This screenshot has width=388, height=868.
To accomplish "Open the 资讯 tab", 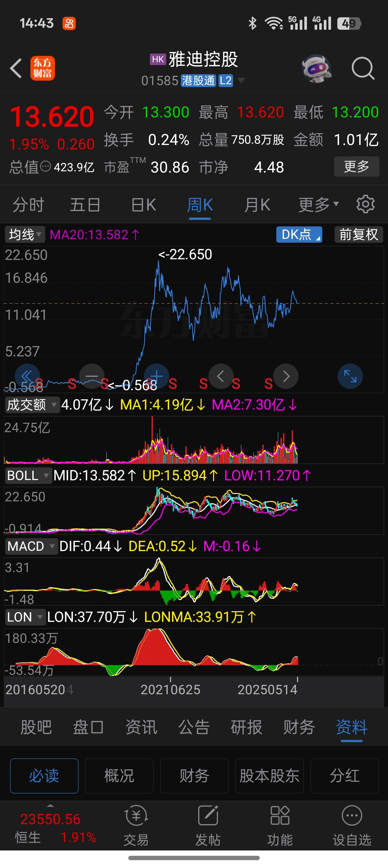I will pyautogui.click(x=141, y=727).
